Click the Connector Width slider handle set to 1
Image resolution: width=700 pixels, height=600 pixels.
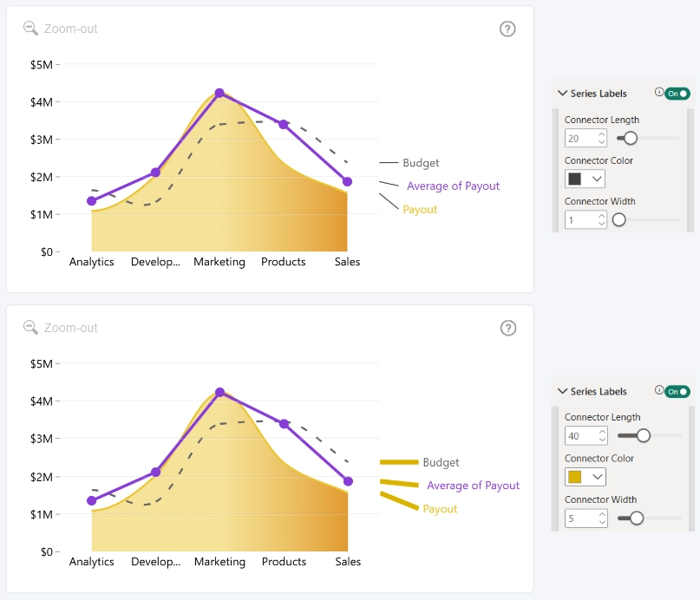coord(618,219)
